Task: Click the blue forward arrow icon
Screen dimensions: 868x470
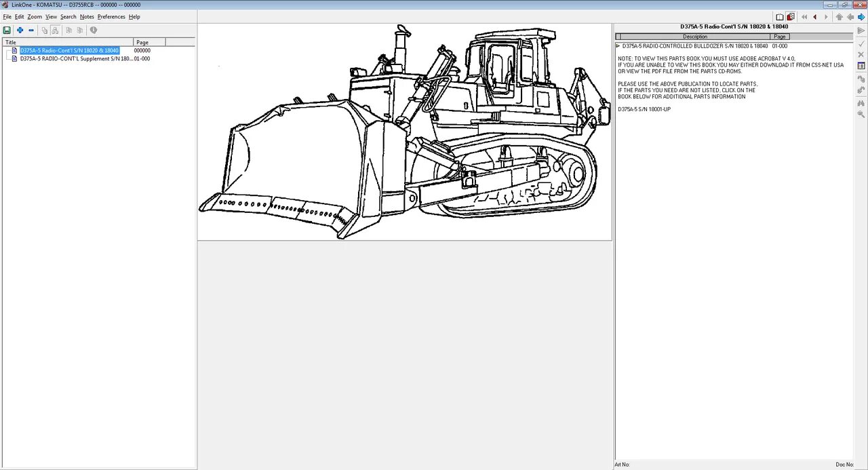Action: coord(861,17)
